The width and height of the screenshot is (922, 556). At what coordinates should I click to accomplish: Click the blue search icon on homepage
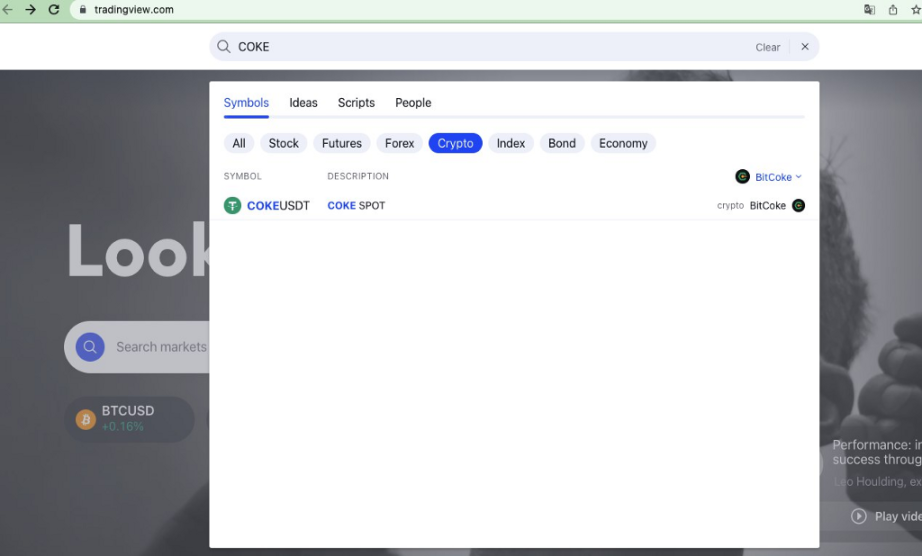[x=90, y=347]
